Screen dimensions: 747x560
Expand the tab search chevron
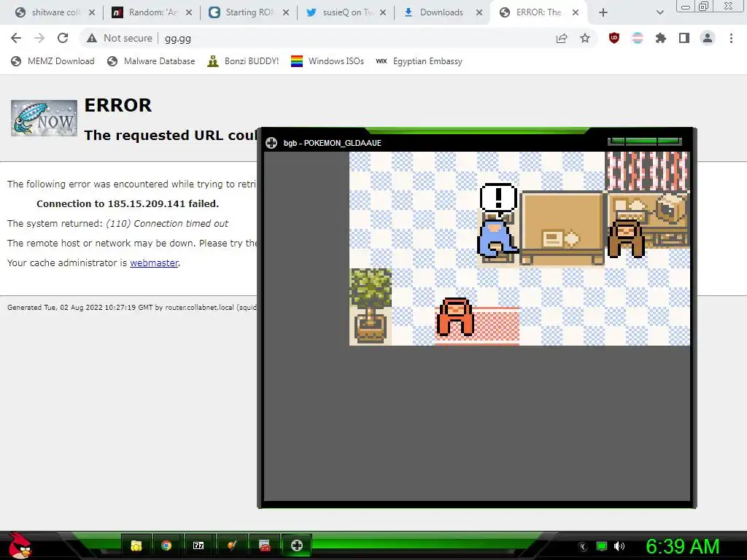pos(659,12)
